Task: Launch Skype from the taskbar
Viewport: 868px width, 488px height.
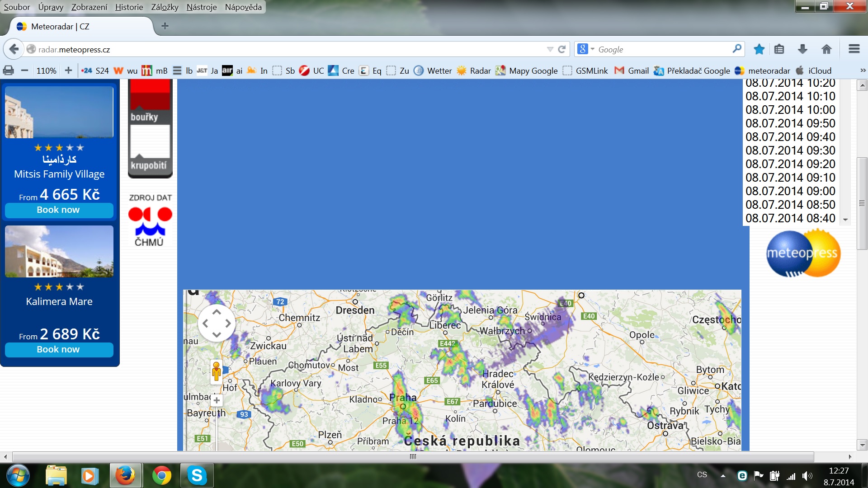Action: [x=197, y=475]
